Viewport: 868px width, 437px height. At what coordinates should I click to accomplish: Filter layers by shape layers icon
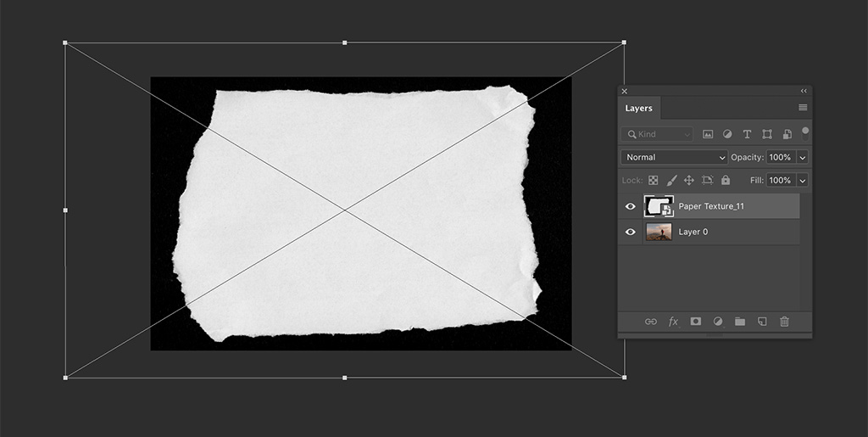(x=766, y=134)
